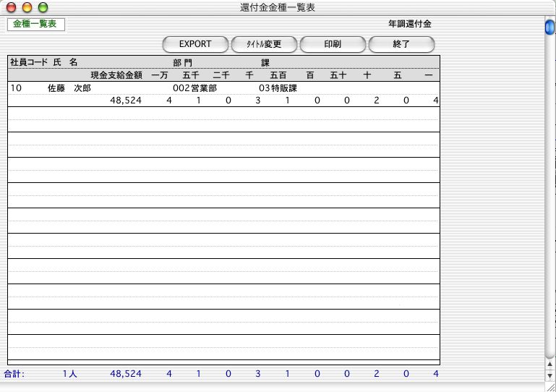Select the 金種一覧表 label box
Image resolution: width=556 pixels, height=392 pixels.
[x=35, y=24]
